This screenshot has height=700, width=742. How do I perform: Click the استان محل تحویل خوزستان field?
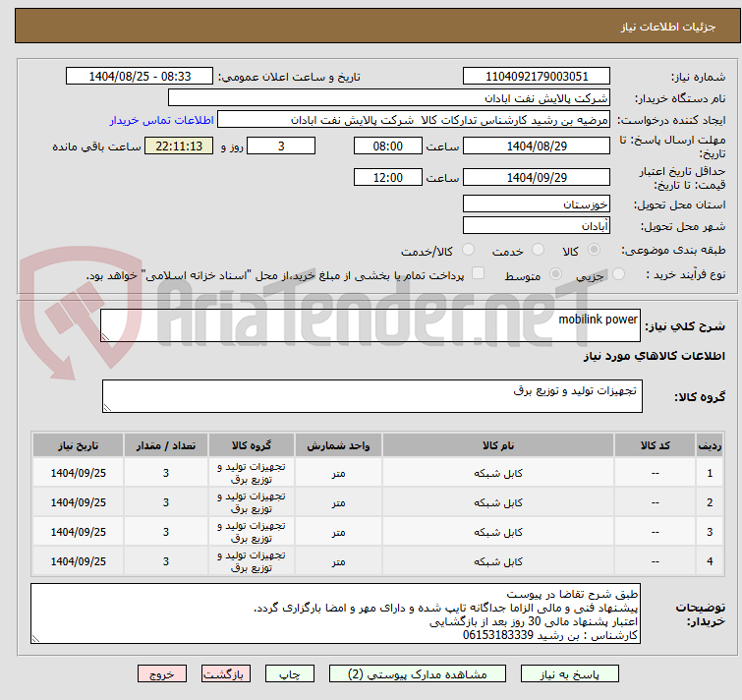537,204
